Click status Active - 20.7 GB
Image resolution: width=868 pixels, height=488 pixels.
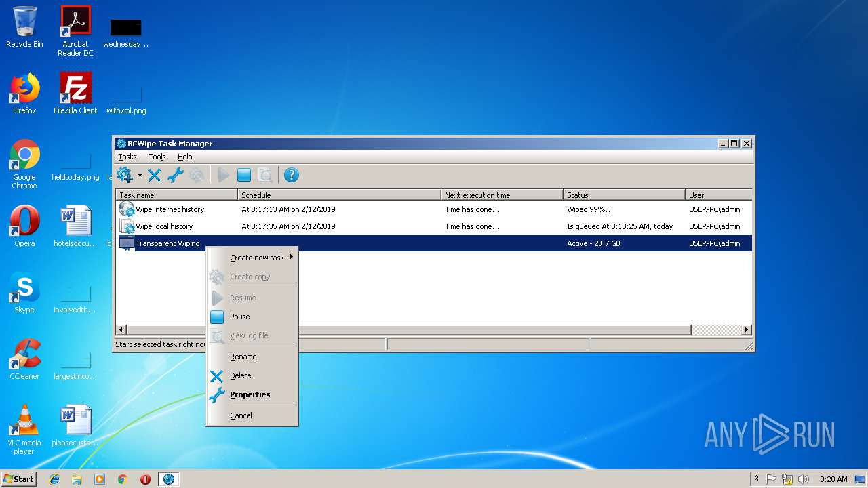point(593,243)
